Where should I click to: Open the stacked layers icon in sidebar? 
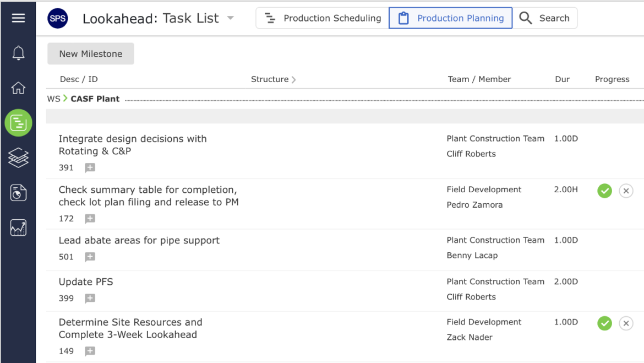[x=18, y=158]
